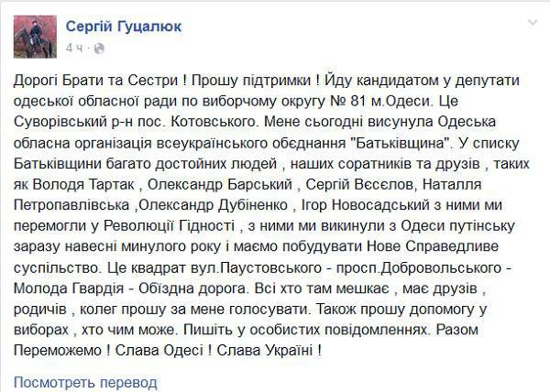Open the post options chevron menu
The height and width of the screenshot is (392, 550).
click(x=533, y=23)
